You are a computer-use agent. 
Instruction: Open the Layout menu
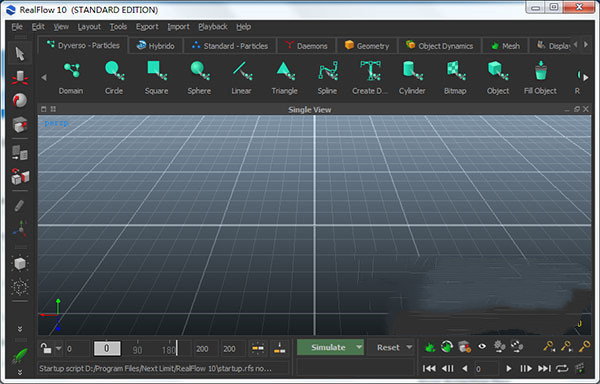89,27
